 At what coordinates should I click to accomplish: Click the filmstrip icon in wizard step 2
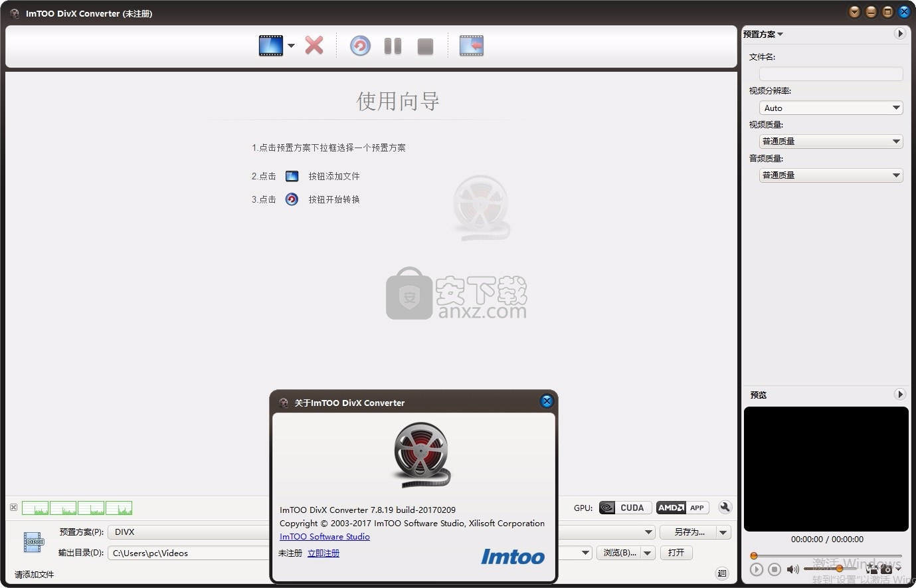click(292, 176)
